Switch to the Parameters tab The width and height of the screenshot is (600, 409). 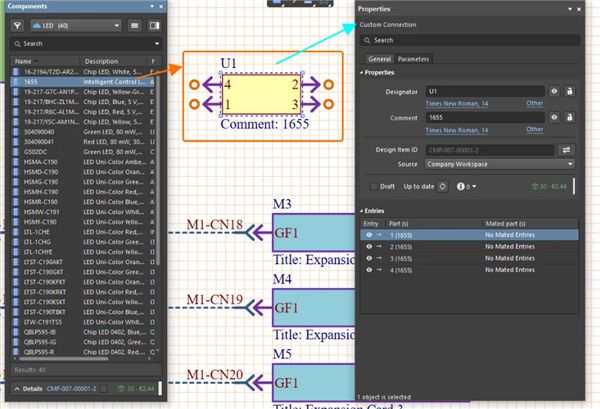click(x=414, y=59)
